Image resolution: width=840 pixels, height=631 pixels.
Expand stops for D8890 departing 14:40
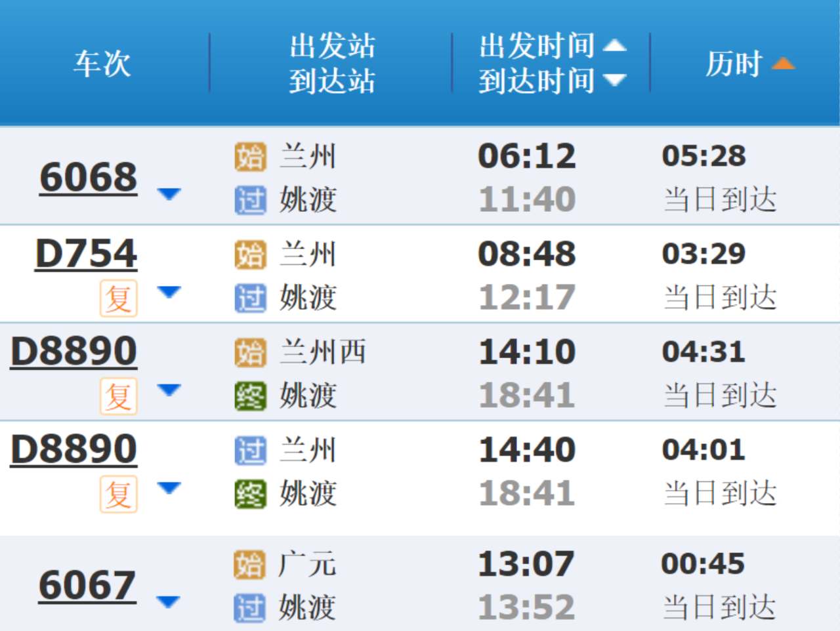pyautogui.click(x=169, y=488)
